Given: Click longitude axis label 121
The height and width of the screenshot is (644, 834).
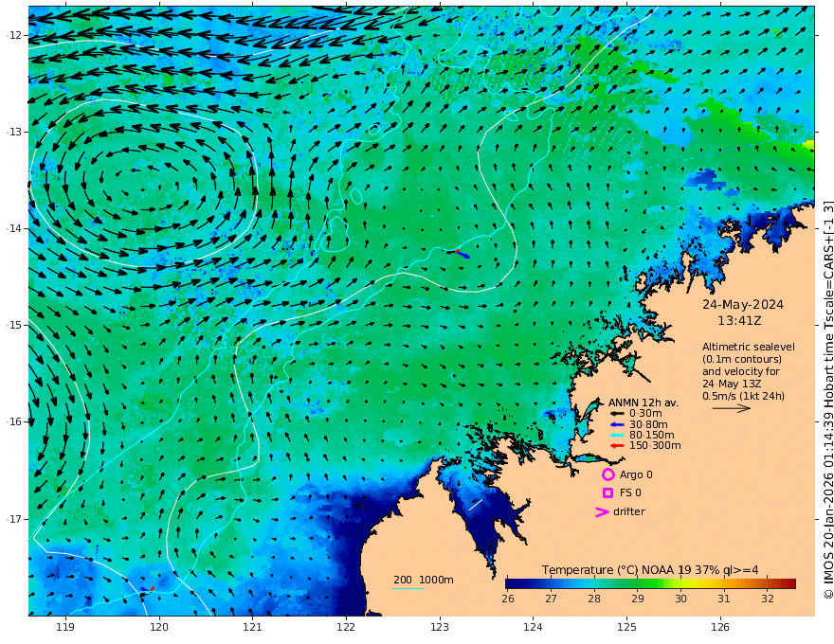Looking at the screenshot, I should 252,628.
